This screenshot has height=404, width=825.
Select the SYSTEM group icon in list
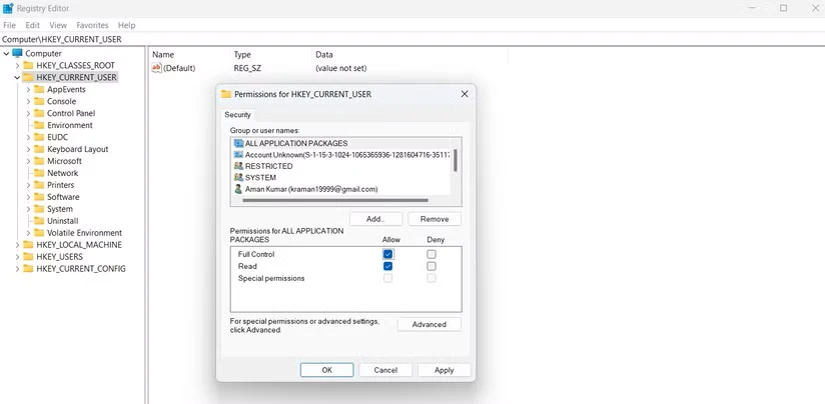(238, 177)
